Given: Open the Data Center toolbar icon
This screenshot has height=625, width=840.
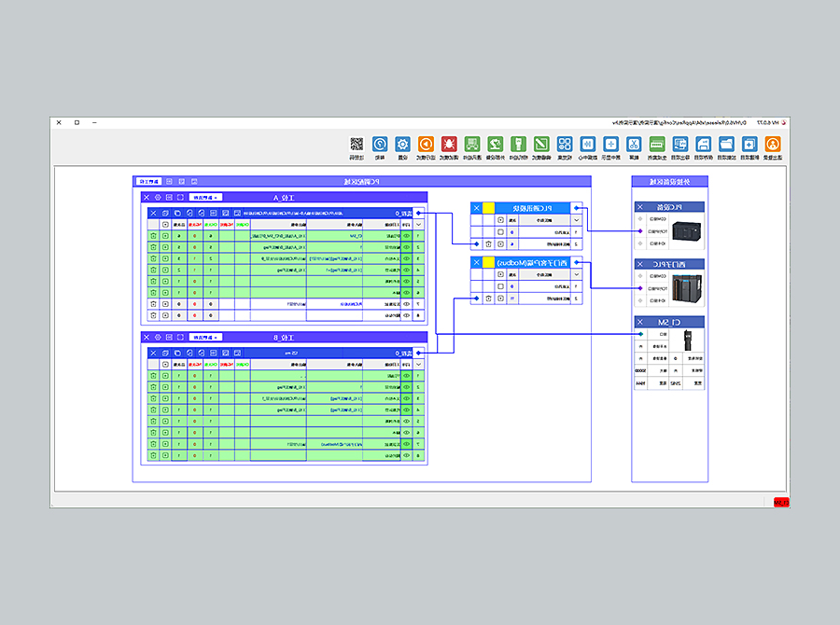Looking at the screenshot, I should pos(588,144).
